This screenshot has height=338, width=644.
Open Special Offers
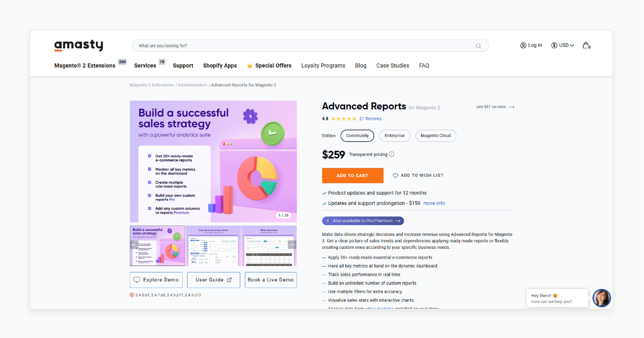(273, 66)
